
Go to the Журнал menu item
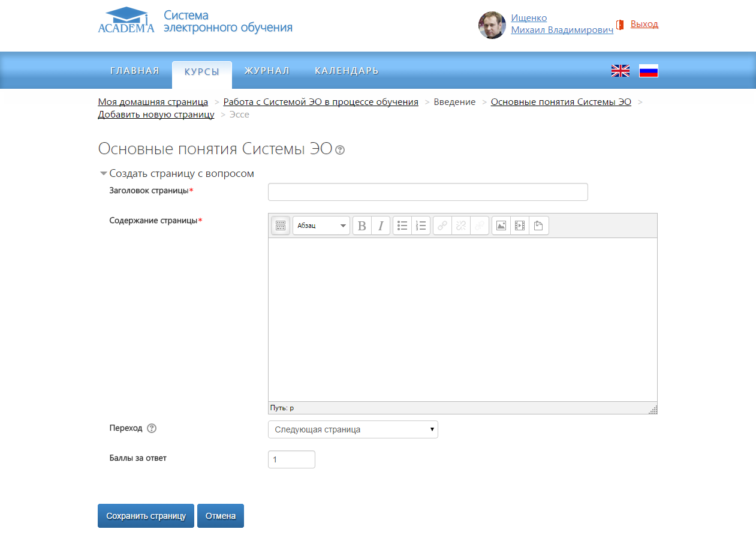(267, 71)
